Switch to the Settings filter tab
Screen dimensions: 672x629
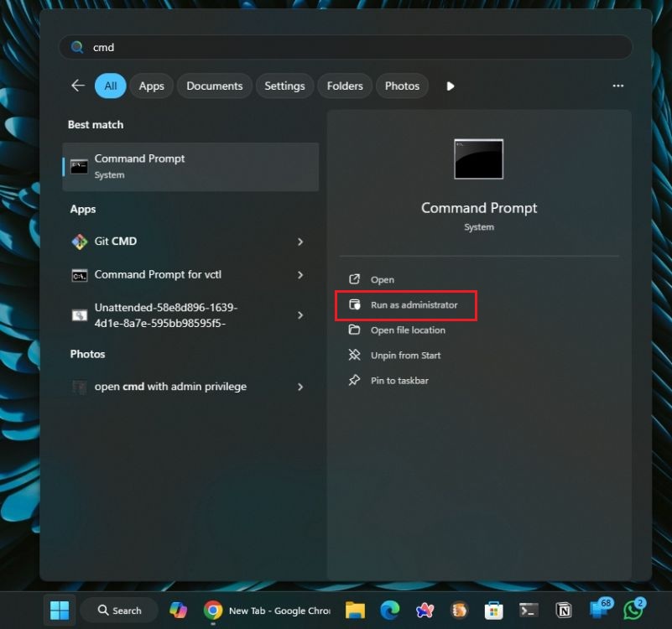[x=284, y=86]
